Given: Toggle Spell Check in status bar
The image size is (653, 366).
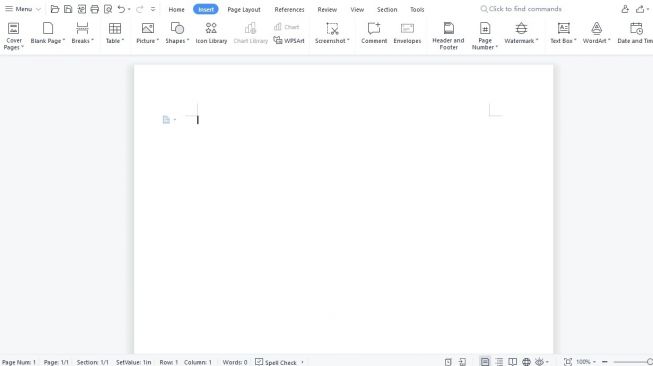Looking at the screenshot, I should tap(276, 362).
